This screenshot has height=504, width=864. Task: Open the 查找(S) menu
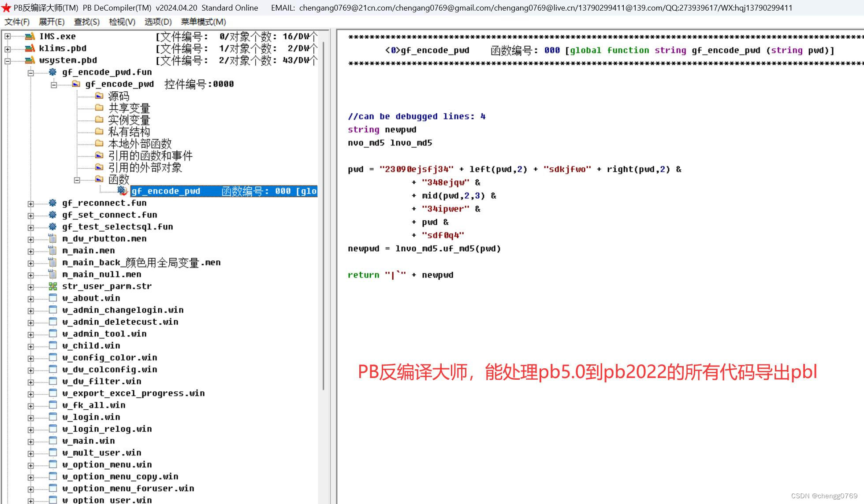[x=86, y=22]
